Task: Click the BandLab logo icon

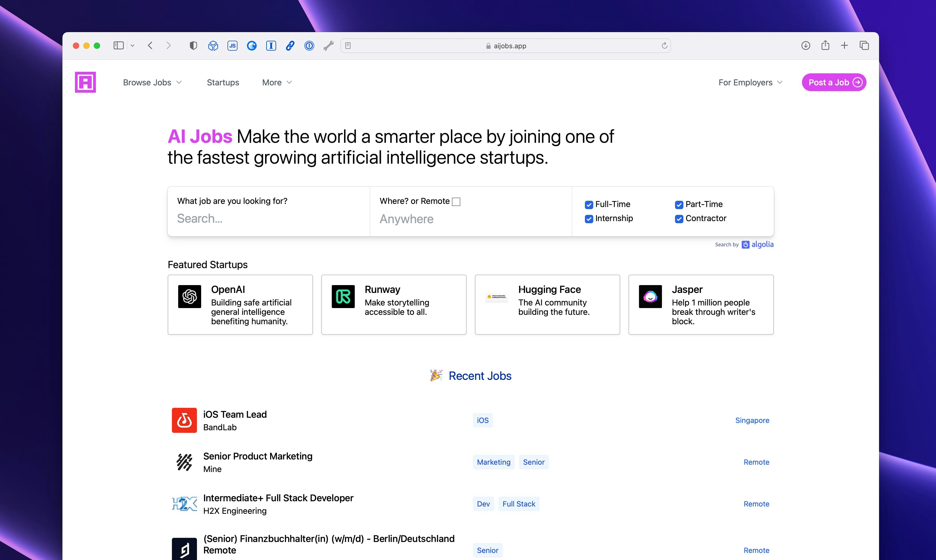Action: (184, 420)
